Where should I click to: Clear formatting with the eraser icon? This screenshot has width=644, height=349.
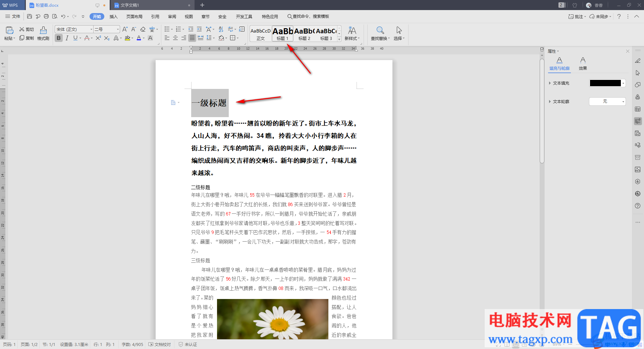(x=143, y=30)
